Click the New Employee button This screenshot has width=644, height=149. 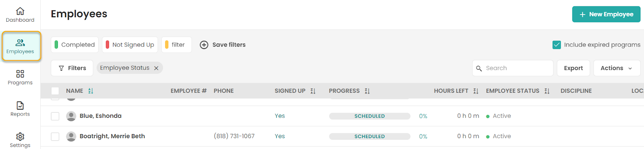pos(606,14)
